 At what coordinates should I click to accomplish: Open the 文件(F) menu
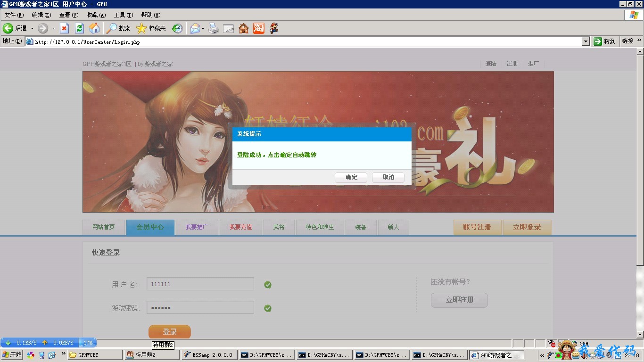[x=14, y=15]
